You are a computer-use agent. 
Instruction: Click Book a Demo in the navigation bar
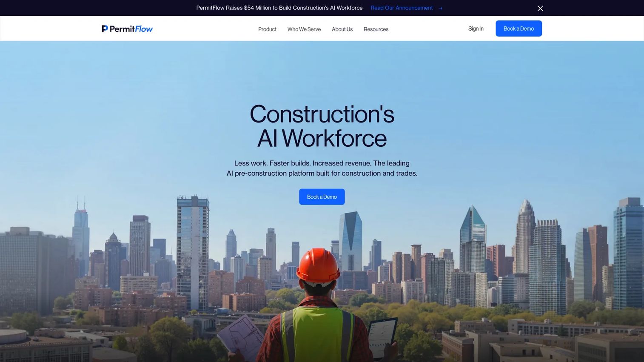tap(519, 29)
